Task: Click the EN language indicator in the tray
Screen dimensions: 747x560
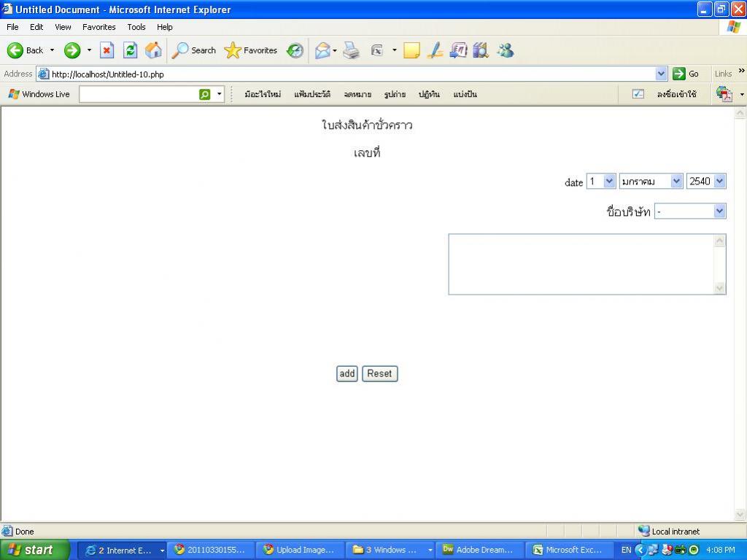Action: 626,550
